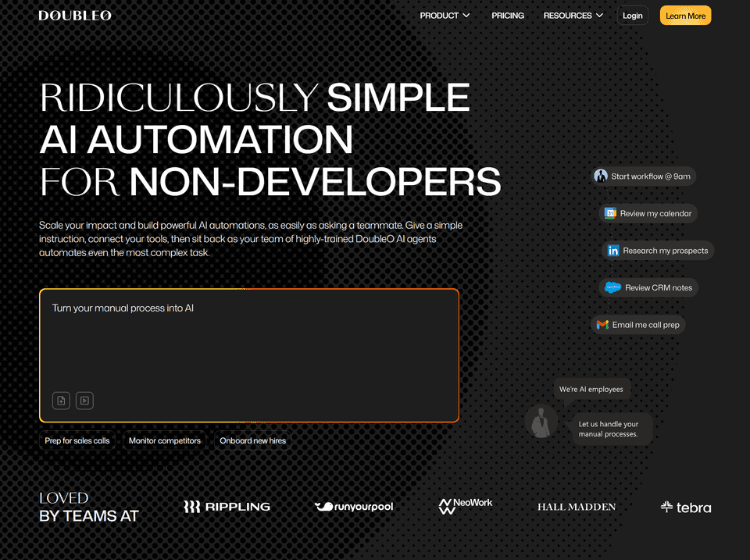The width and height of the screenshot is (750, 560).
Task: Click the Login button
Action: (x=632, y=15)
